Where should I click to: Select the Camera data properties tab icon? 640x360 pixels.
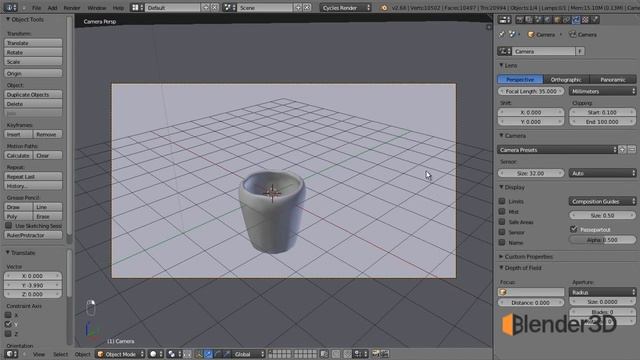[x=576, y=20]
